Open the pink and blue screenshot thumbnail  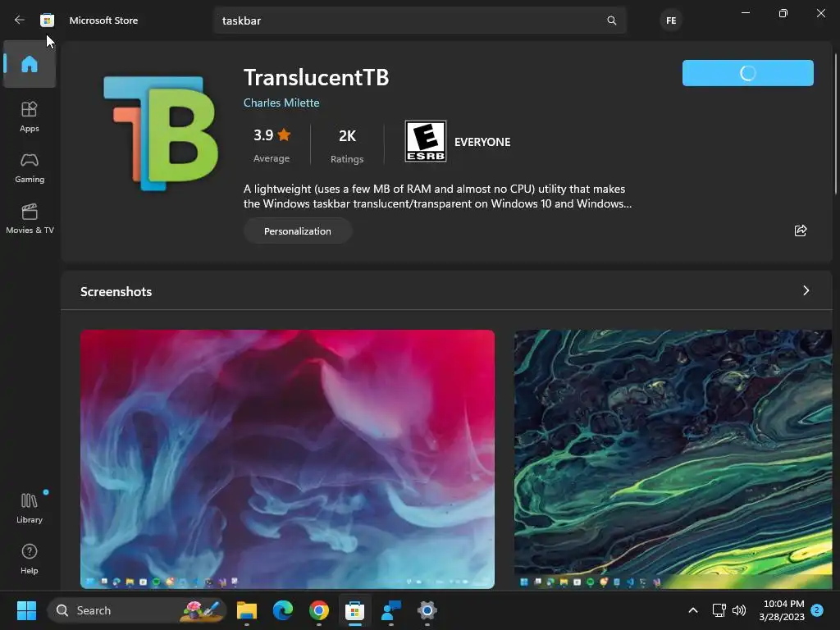pos(287,459)
